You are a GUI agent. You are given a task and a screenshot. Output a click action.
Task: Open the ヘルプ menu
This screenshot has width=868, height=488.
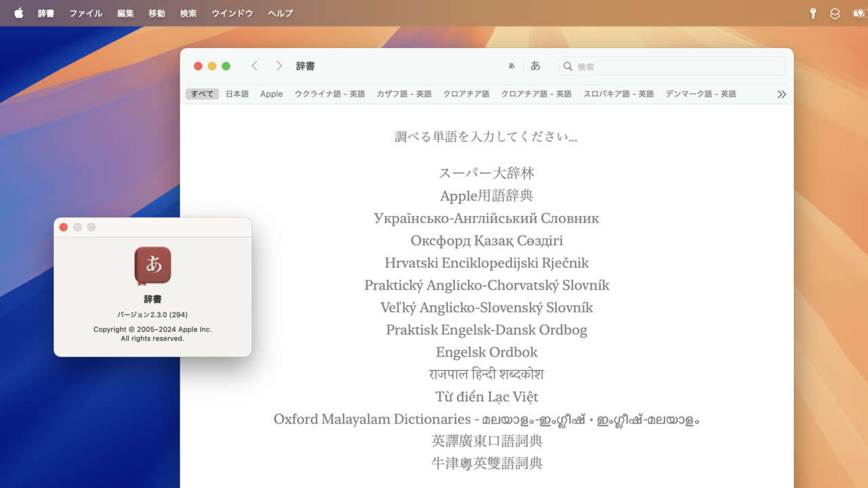[x=280, y=13]
